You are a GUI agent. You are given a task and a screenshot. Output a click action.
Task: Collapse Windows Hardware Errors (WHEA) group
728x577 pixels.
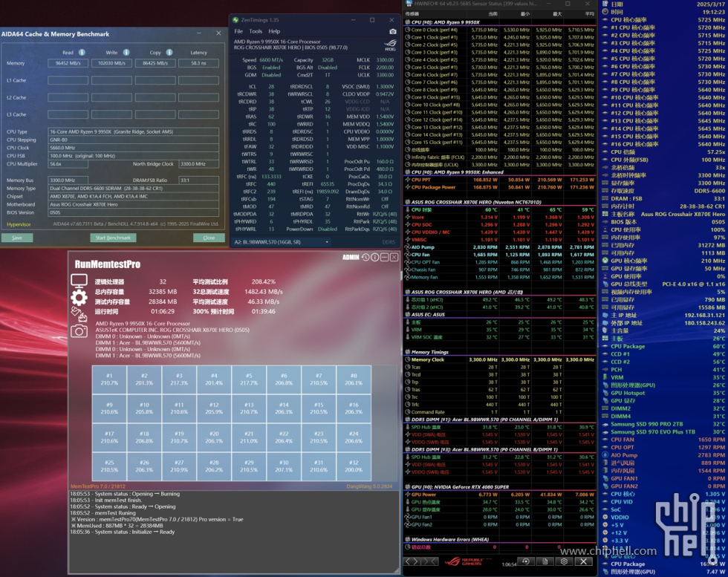tap(408, 539)
